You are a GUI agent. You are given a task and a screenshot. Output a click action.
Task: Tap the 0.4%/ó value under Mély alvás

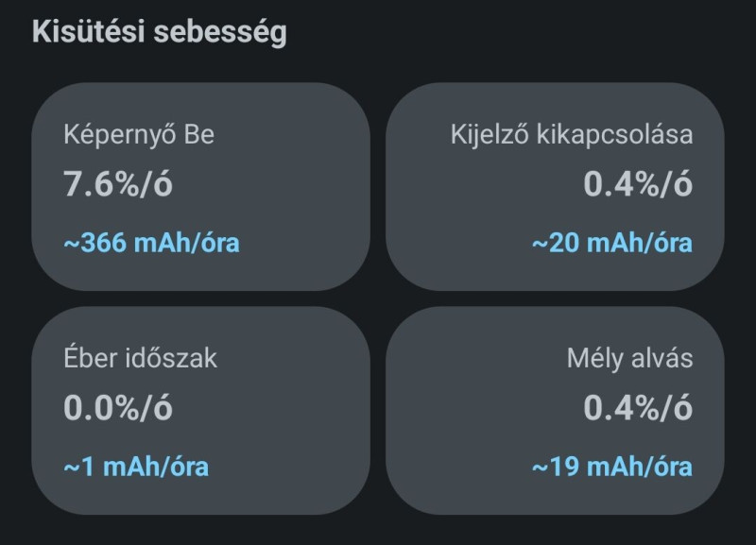[638, 408]
